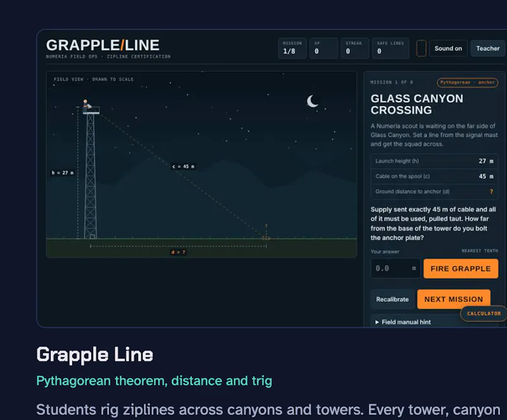
Task: Click the Recalibrate button
Action: click(x=392, y=300)
